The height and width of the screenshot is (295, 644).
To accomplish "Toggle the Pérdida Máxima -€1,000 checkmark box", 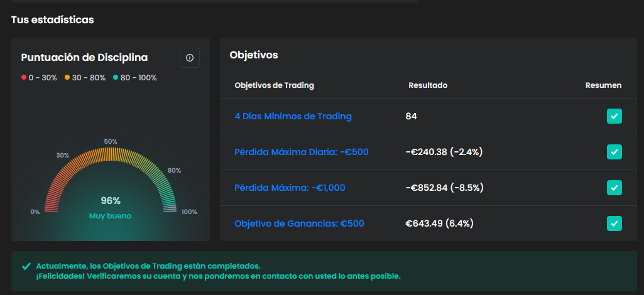I will tap(614, 188).
